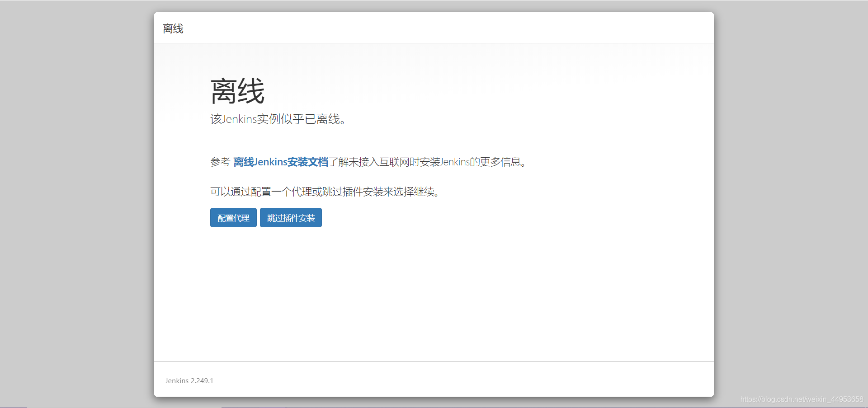
Task: Click the 跳过插件安装 button
Action: [291, 218]
